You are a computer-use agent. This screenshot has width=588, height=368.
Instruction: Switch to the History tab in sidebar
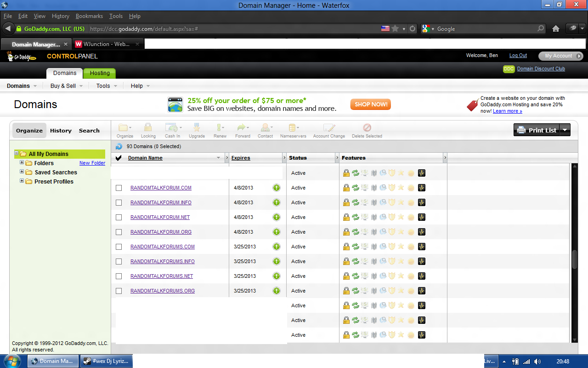pos(61,131)
